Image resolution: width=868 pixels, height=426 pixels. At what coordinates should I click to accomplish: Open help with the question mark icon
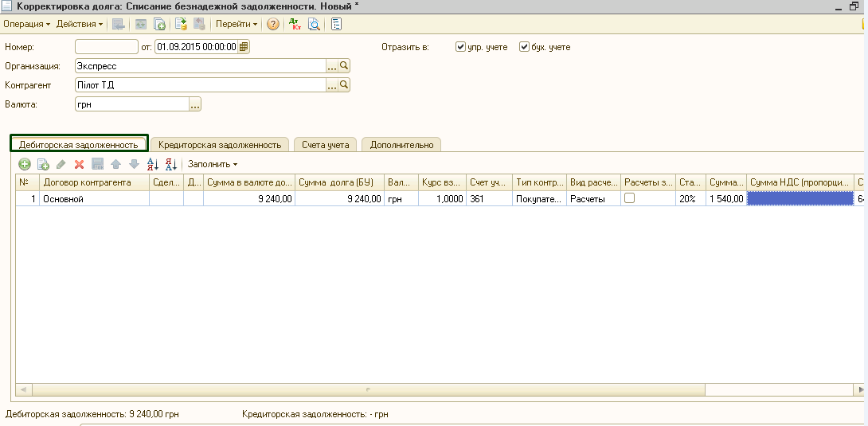coord(272,25)
